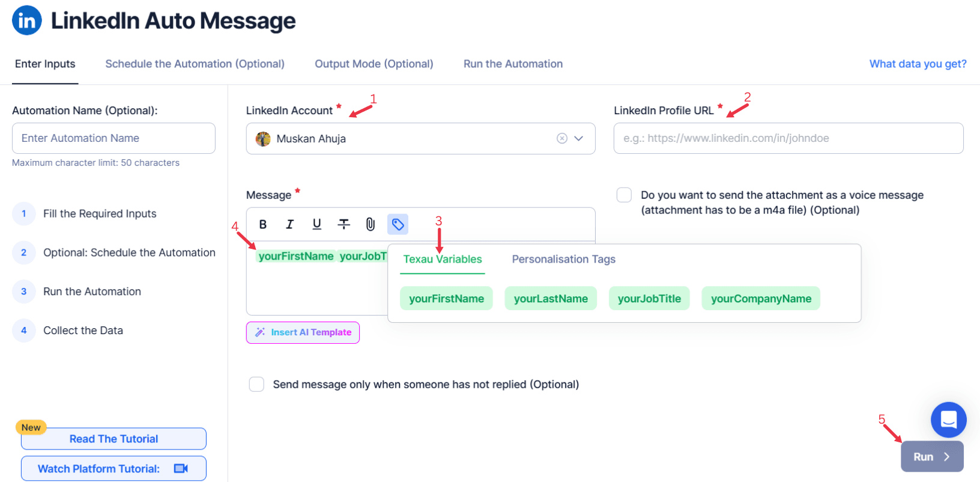Click Insert AI Template button

[x=303, y=332]
